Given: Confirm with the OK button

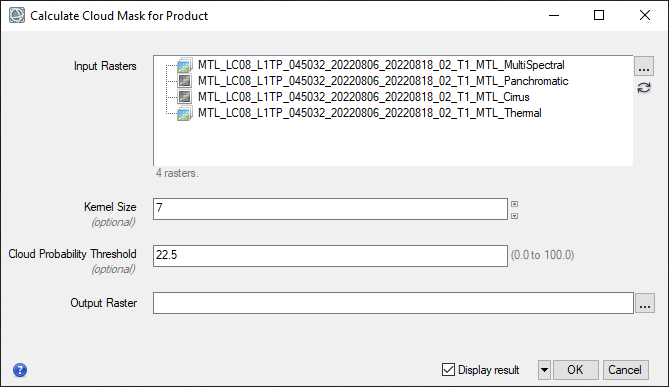Looking at the screenshot, I should click(576, 370).
